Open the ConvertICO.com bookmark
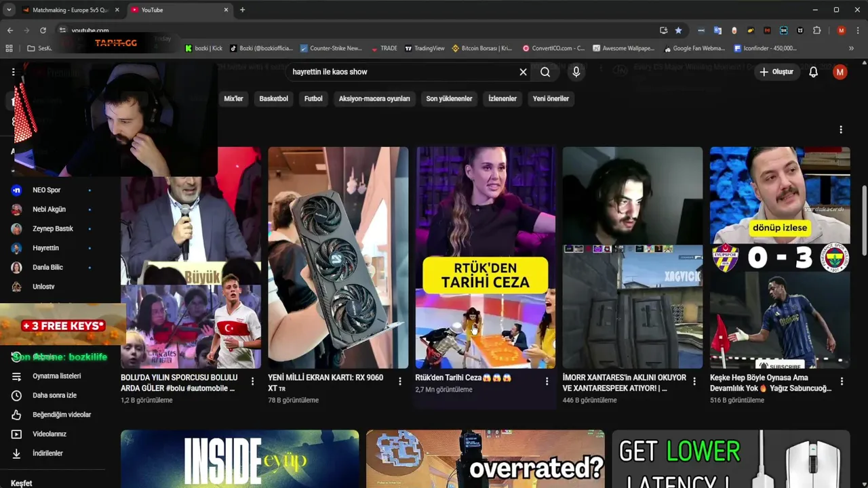Screen dimensions: 868x488 click(x=553, y=48)
